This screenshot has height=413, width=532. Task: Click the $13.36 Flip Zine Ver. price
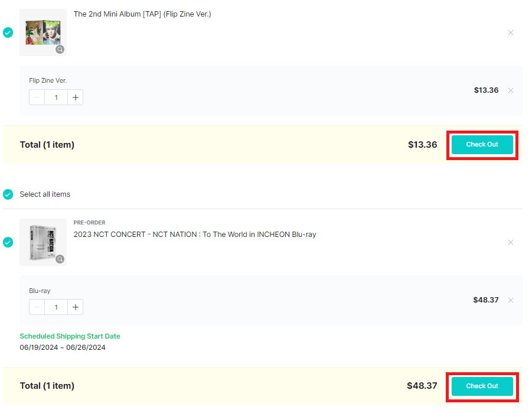(486, 90)
